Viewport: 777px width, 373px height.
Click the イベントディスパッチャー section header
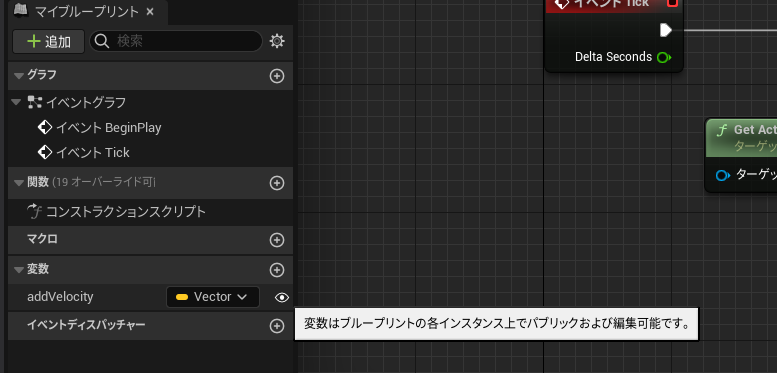pyautogui.click(x=150, y=325)
